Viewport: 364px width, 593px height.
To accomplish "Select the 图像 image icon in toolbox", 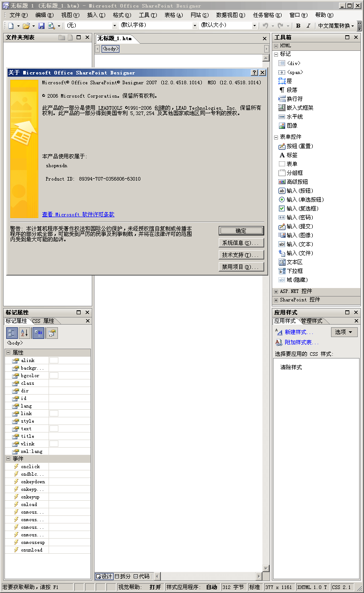I will pyautogui.click(x=282, y=126).
